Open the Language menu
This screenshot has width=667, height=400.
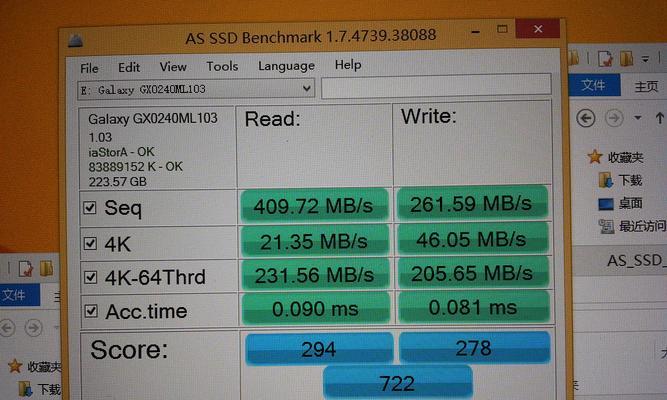[286, 66]
